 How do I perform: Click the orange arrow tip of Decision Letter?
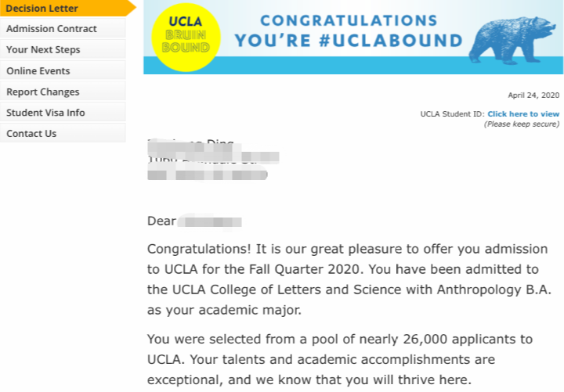[x=131, y=8]
